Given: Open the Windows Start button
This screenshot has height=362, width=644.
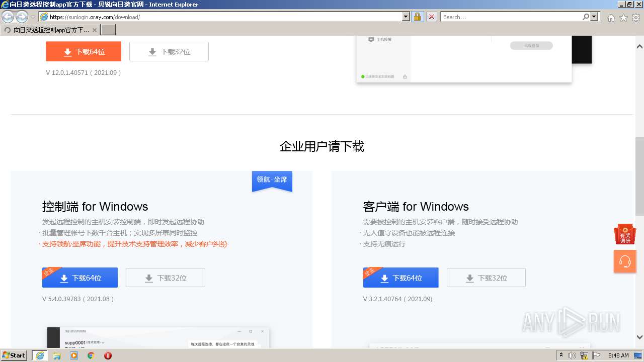Looking at the screenshot, I should [14, 355].
